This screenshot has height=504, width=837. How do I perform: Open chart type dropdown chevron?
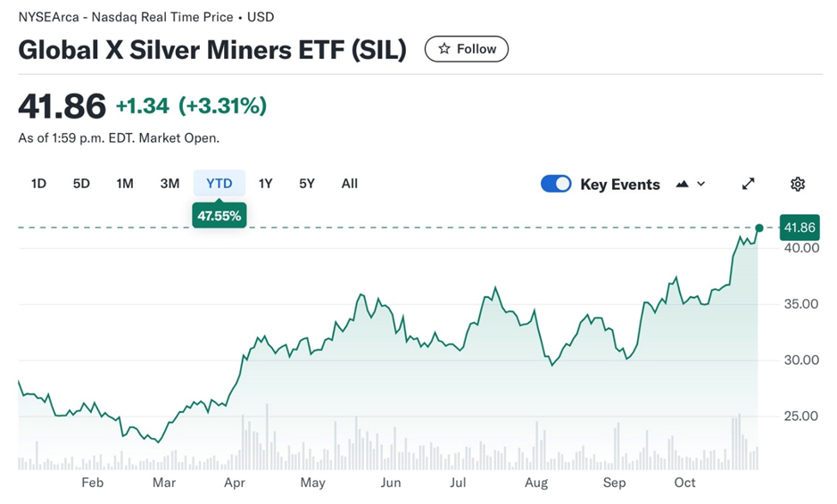(701, 184)
